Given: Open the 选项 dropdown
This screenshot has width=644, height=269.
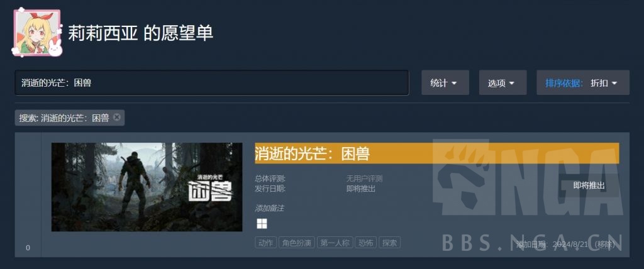Looking at the screenshot, I should (x=502, y=82).
